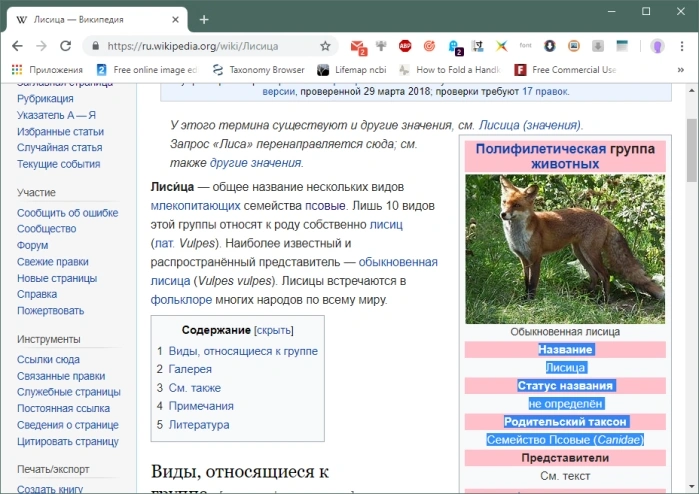Click Сообщить об ошибке
The image size is (699, 494).
tap(67, 213)
